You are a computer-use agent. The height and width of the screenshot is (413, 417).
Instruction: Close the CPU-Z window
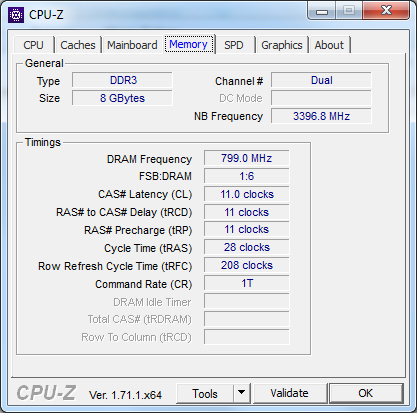click(387, 11)
